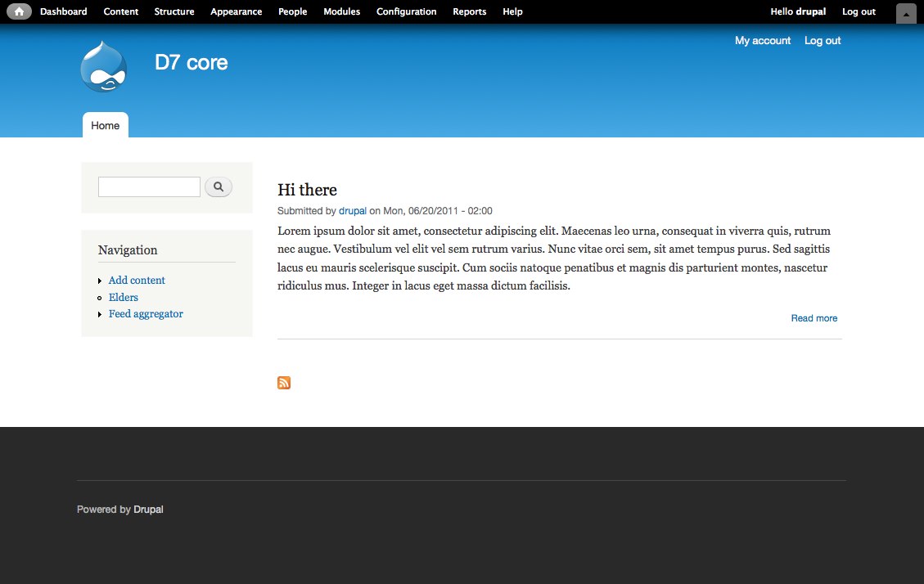Image resolution: width=924 pixels, height=584 pixels.
Task: Click Log out in blue header
Action: click(823, 41)
